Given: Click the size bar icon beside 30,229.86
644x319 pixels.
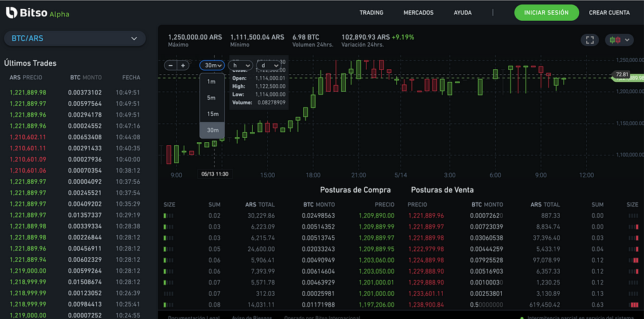Looking at the screenshot, I should [x=169, y=215].
